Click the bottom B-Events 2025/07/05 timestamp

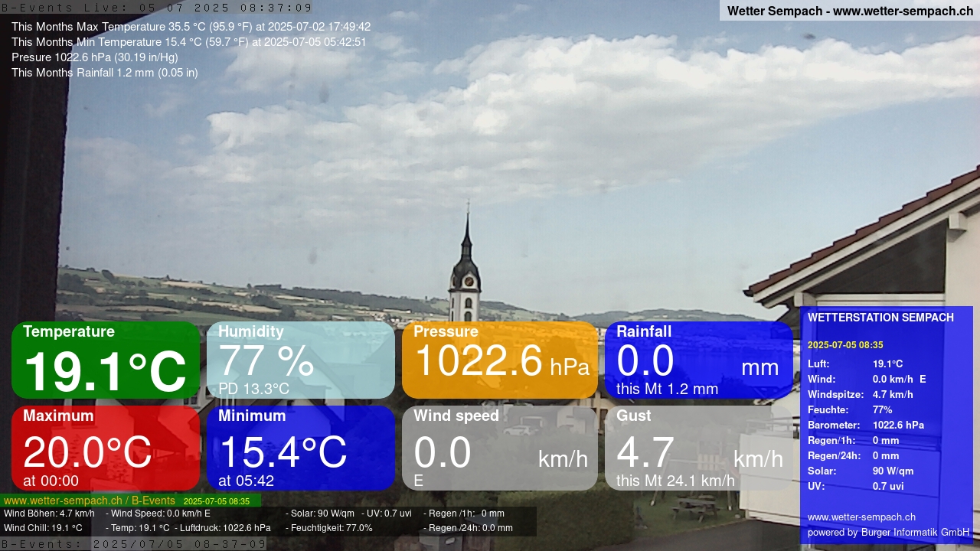tap(134, 544)
